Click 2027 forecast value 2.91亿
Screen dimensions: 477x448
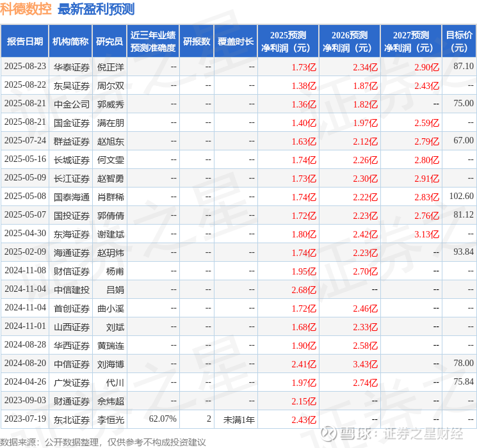pos(426,179)
